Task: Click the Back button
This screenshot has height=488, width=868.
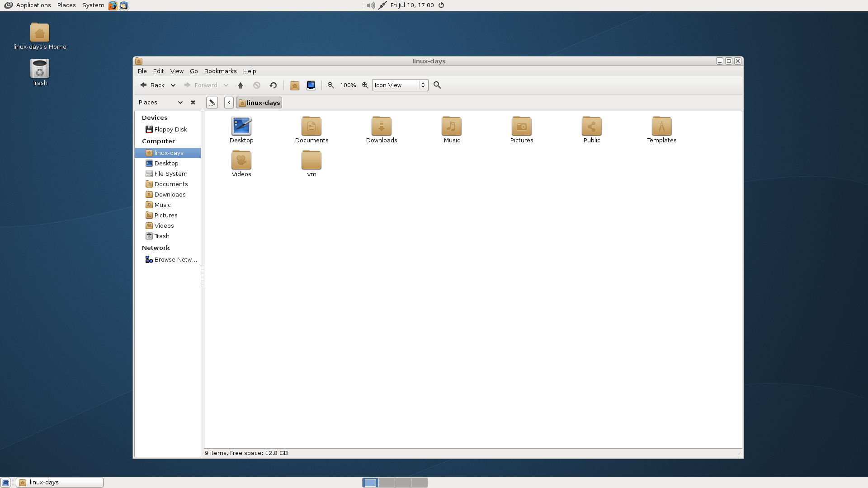Action: point(153,85)
